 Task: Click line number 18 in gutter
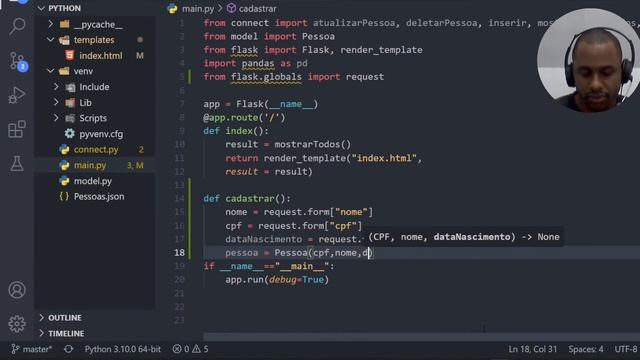179,253
